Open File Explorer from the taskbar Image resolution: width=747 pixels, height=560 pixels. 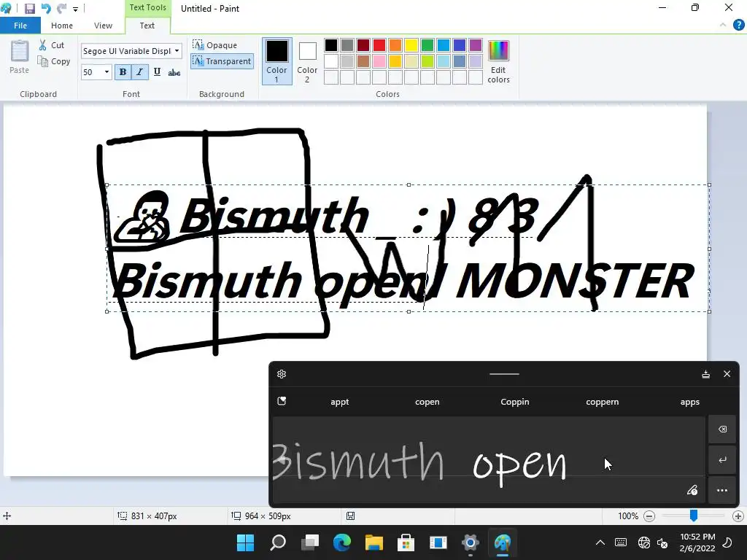pos(374,542)
